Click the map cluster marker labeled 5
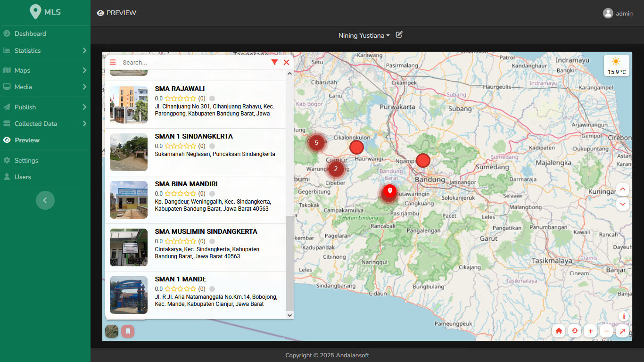Screen dimensions: 644x362 tap(316, 142)
